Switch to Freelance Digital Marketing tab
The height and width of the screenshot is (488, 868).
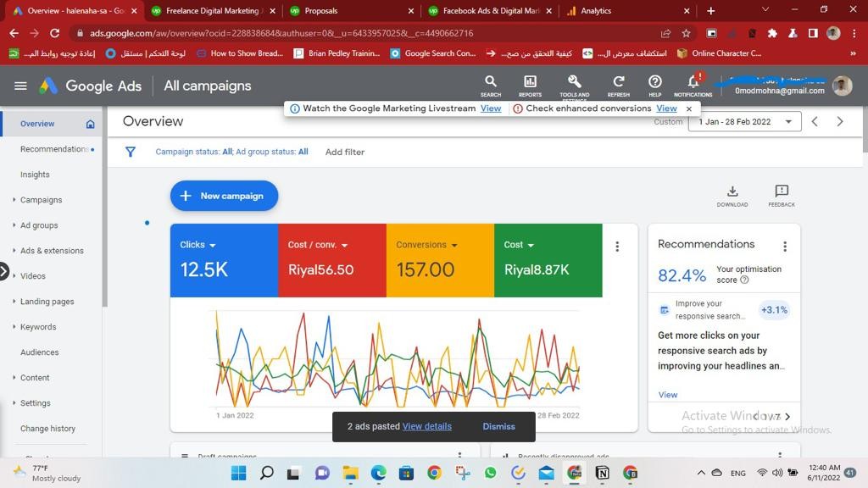pyautogui.click(x=214, y=10)
